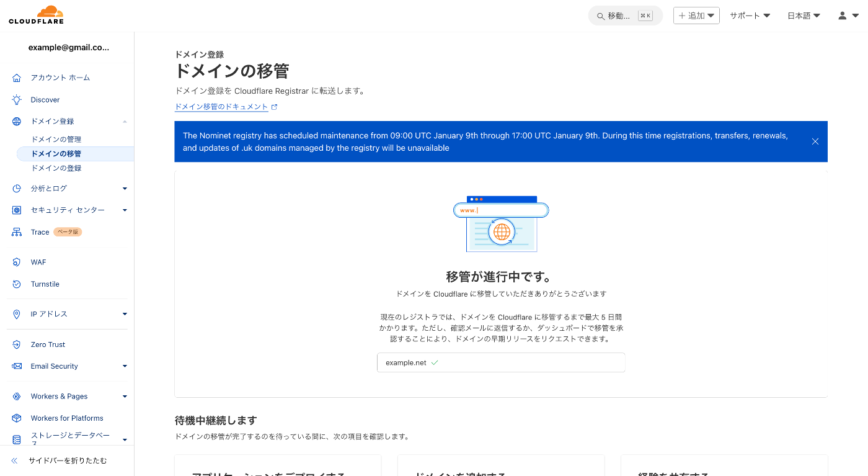Click the green checkmark next to example.net

click(x=435, y=362)
